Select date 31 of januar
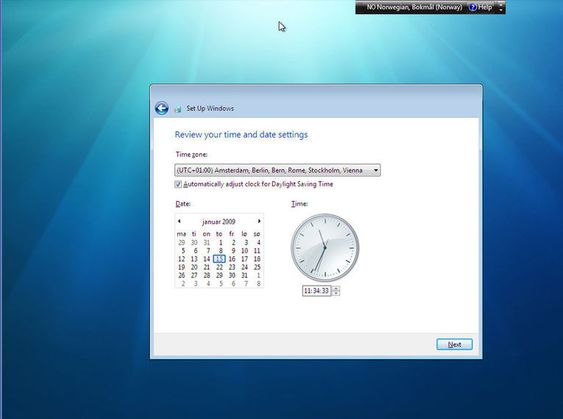 pos(245,275)
